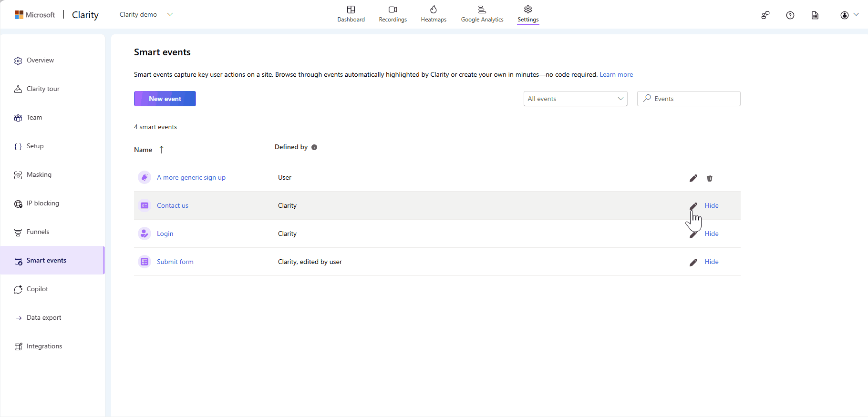Screen dimensions: 868x417
Task: Open the account profile icon
Action: click(845, 15)
